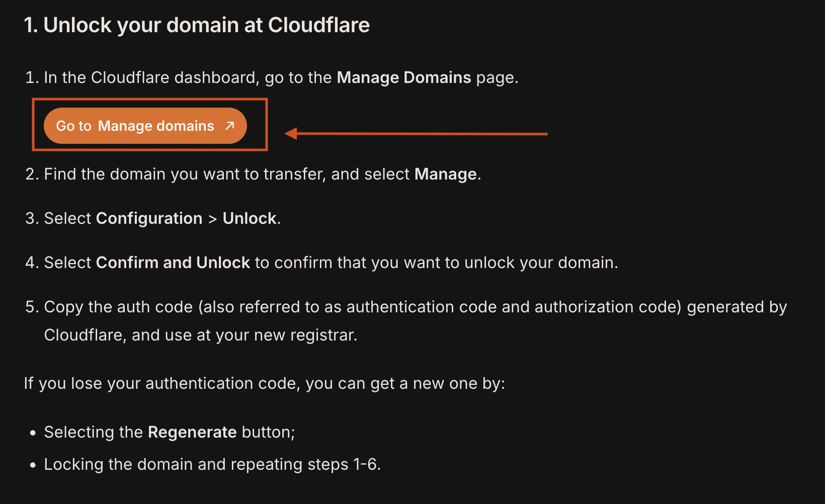Viewport: 825px width, 504px height.
Task: Click the bullet "Locking the domain and repeating steps 1-6."
Action: pyautogui.click(x=212, y=464)
